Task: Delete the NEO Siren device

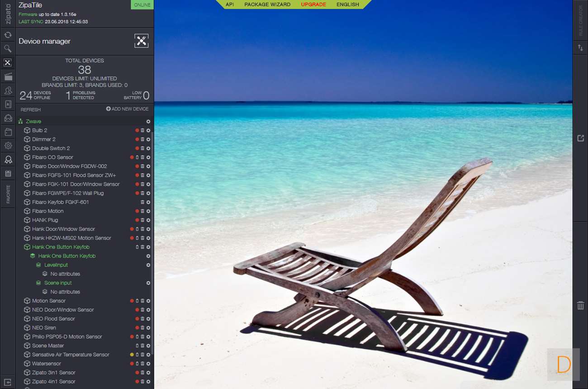Action: tap(142, 328)
